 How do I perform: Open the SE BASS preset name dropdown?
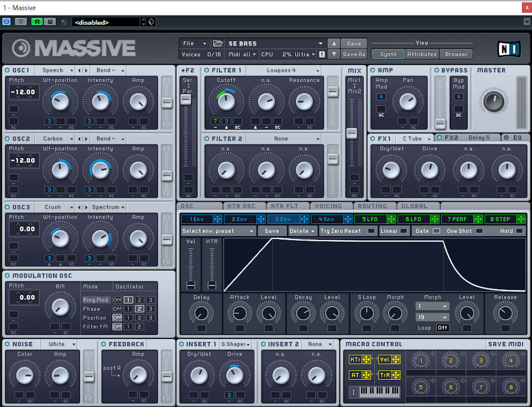(x=275, y=44)
